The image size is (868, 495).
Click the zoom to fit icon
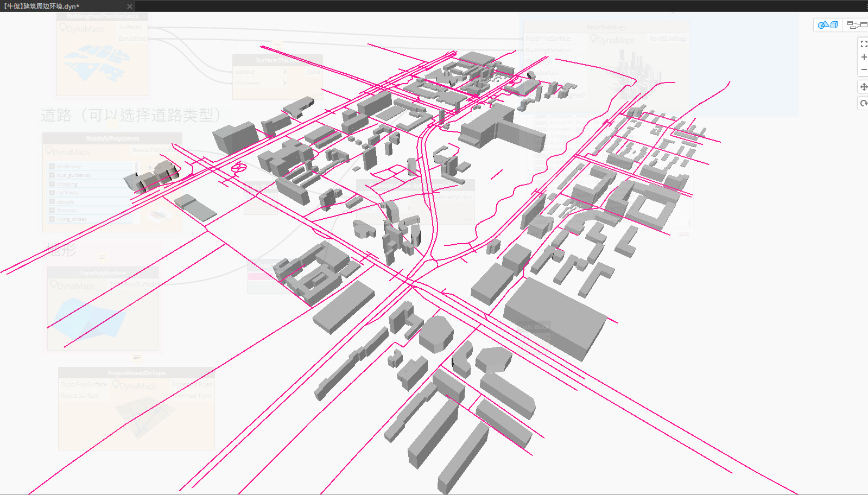coord(864,44)
